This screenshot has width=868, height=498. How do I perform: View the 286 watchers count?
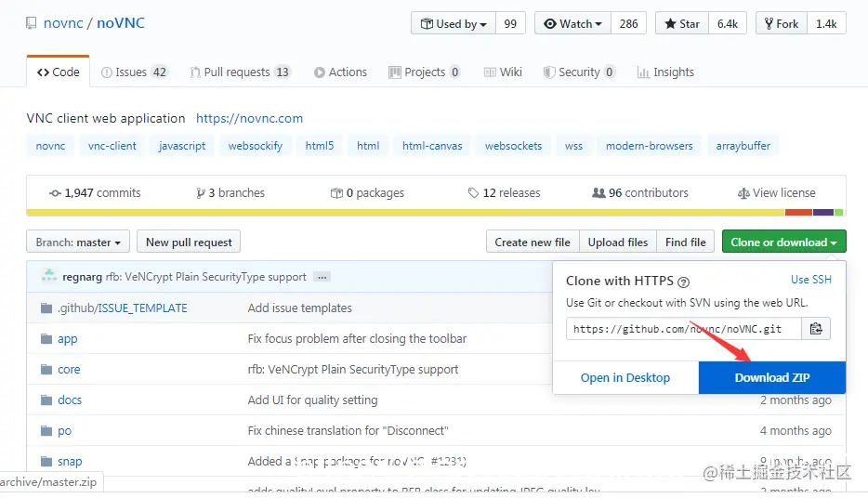(x=628, y=24)
